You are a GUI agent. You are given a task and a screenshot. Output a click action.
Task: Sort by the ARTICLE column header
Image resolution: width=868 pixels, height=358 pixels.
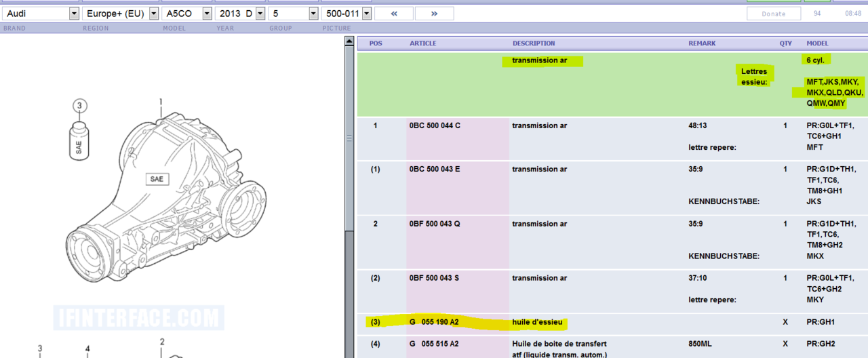(422, 43)
